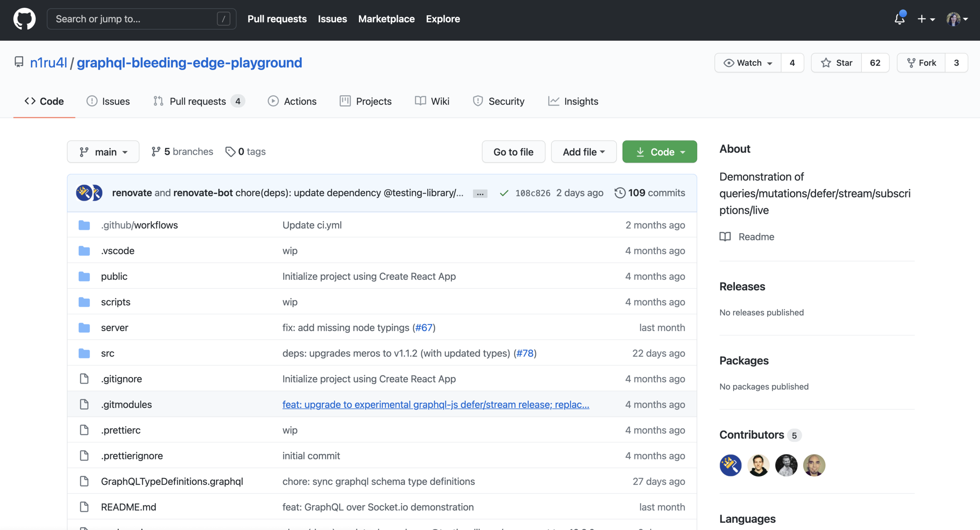Viewport: 980px width, 530px height.
Task: Click the green commit status checkmark
Action: pyautogui.click(x=504, y=193)
